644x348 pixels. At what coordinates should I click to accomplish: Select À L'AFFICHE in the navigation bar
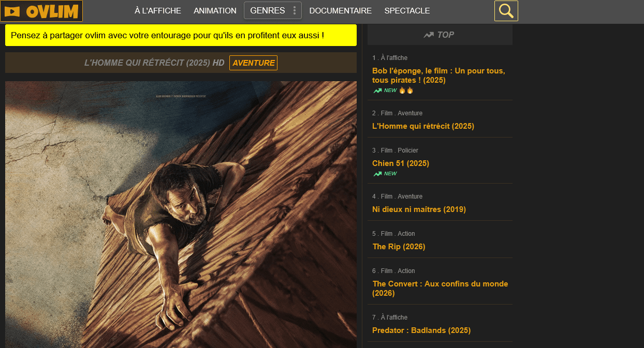click(157, 10)
